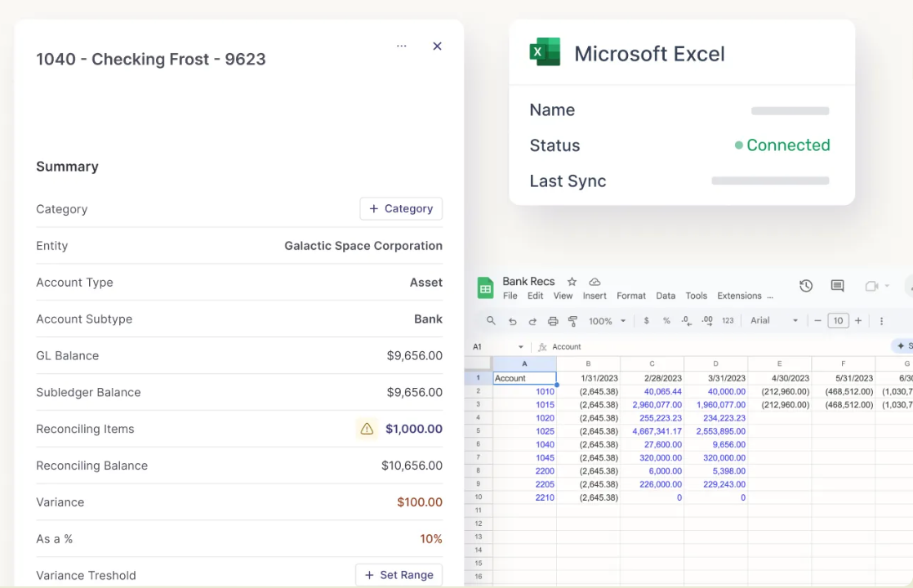913x588 pixels.
Task: Click the 2,960,077.00 cell
Action: 652,404
